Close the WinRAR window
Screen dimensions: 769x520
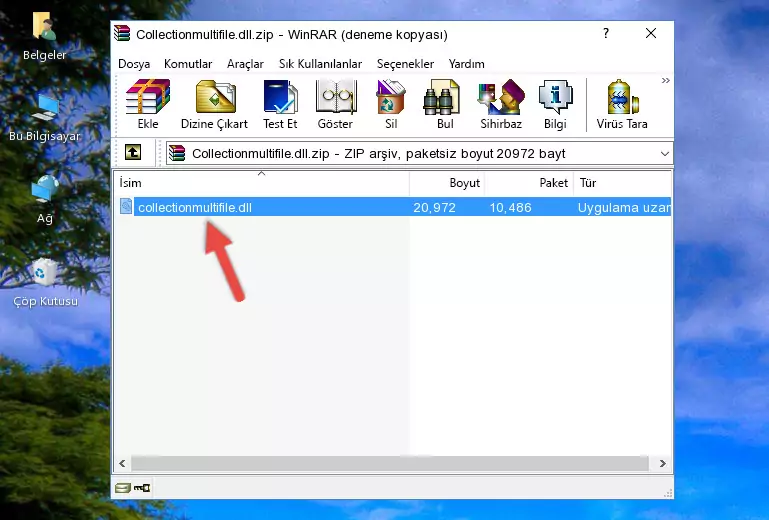click(651, 33)
